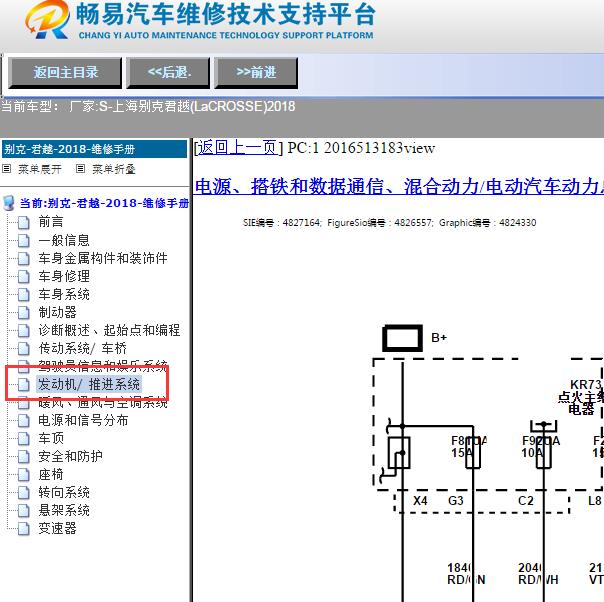The width and height of the screenshot is (604, 602).
Task: Open 当前:别克-君越-2018-维修手册 root node
Action: pos(104,203)
